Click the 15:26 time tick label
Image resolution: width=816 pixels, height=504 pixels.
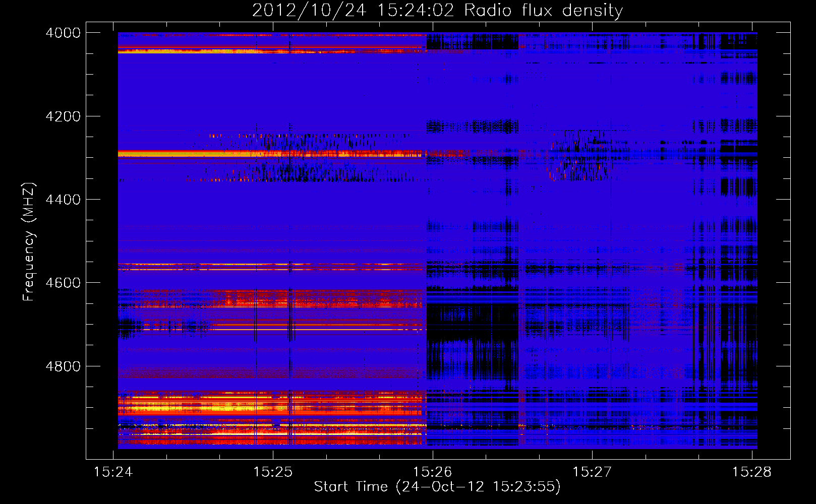pyautogui.click(x=433, y=472)
